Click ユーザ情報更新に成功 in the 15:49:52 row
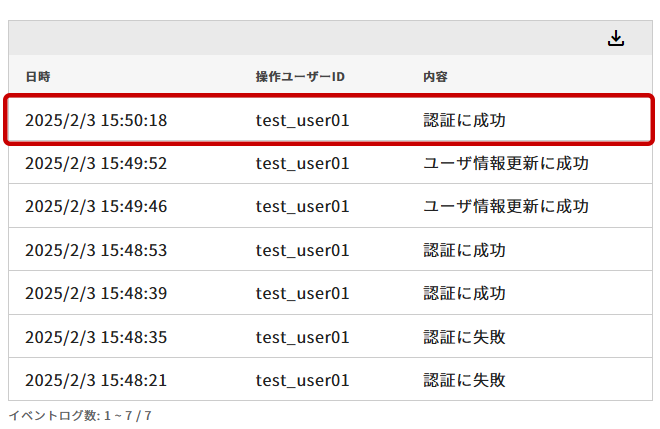This screenshot has height=429, width=660. tap(506, 163)
